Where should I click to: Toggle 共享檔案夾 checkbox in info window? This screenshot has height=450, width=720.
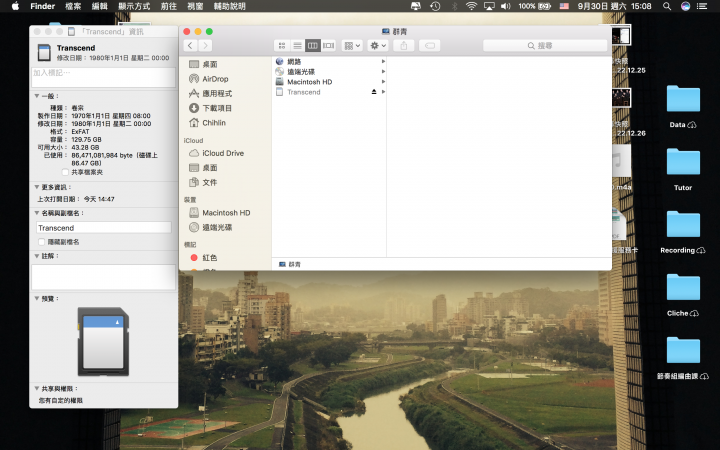pos(65,172)
